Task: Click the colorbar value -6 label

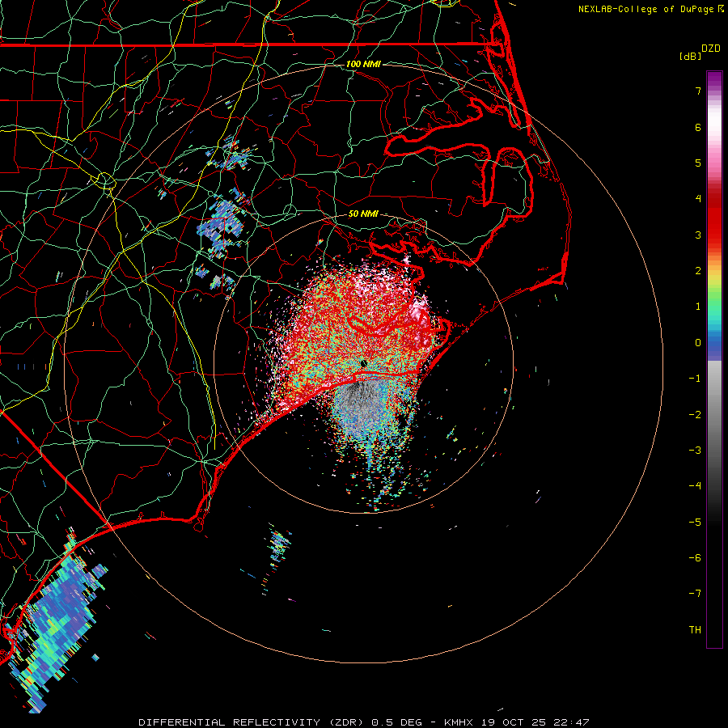Action: click(x=695, y=558)
